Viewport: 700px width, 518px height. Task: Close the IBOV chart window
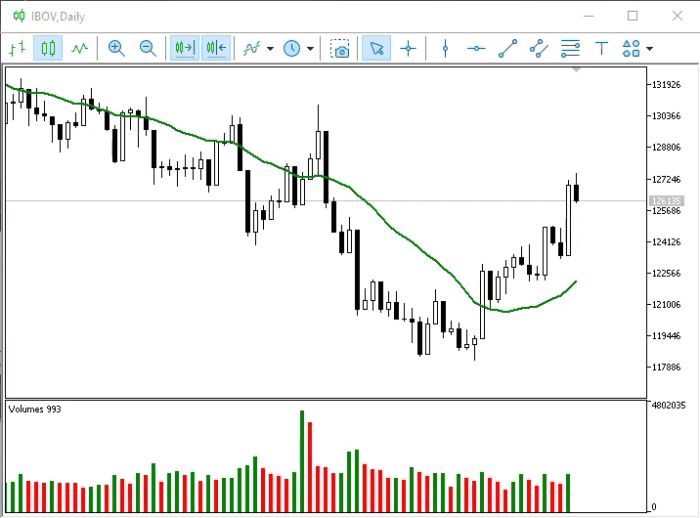click(677, 16)
